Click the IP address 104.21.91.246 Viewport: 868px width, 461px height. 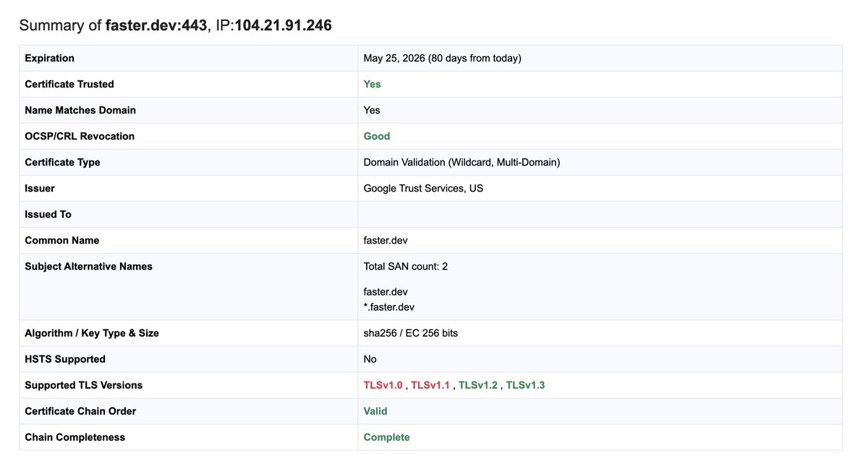tap(283, 25)
